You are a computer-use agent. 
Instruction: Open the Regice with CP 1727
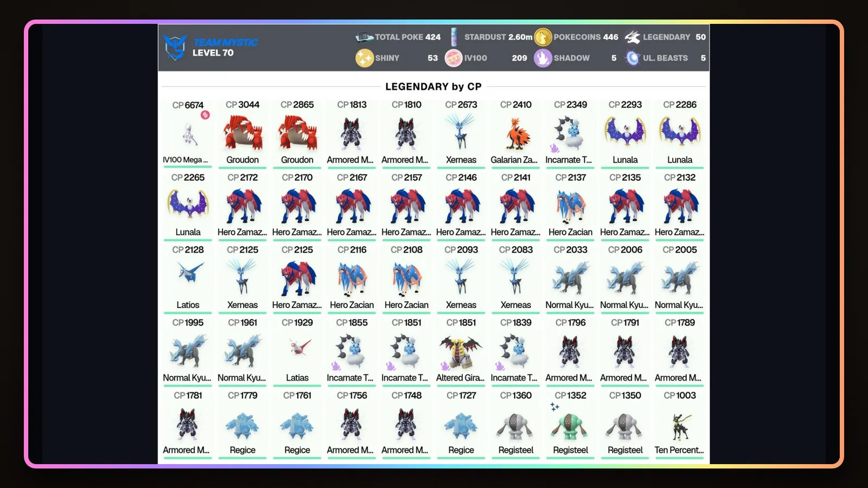click(461, 424)
